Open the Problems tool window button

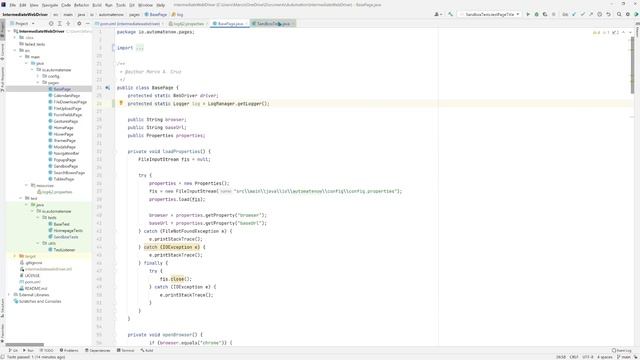pos(69,350)
